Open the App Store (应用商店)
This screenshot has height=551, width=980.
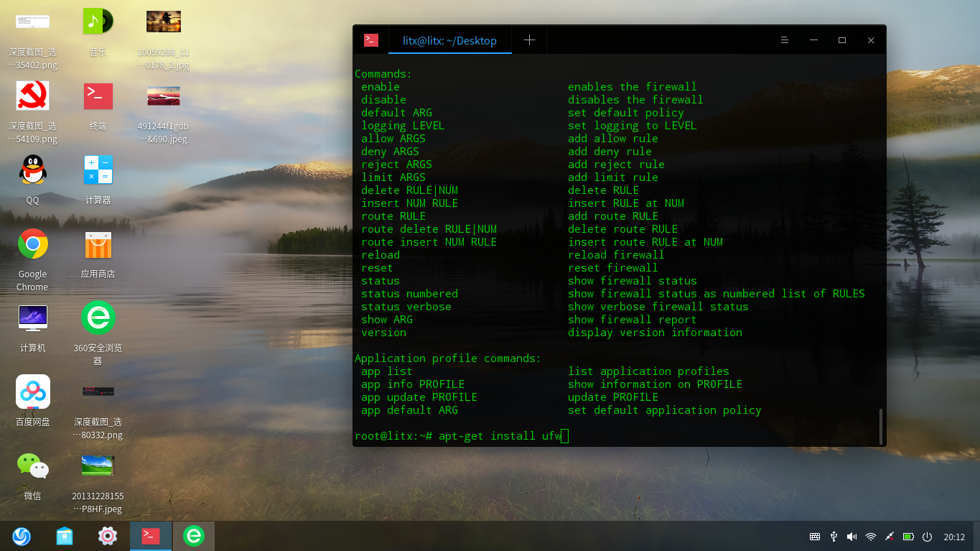tap(98, 244)
